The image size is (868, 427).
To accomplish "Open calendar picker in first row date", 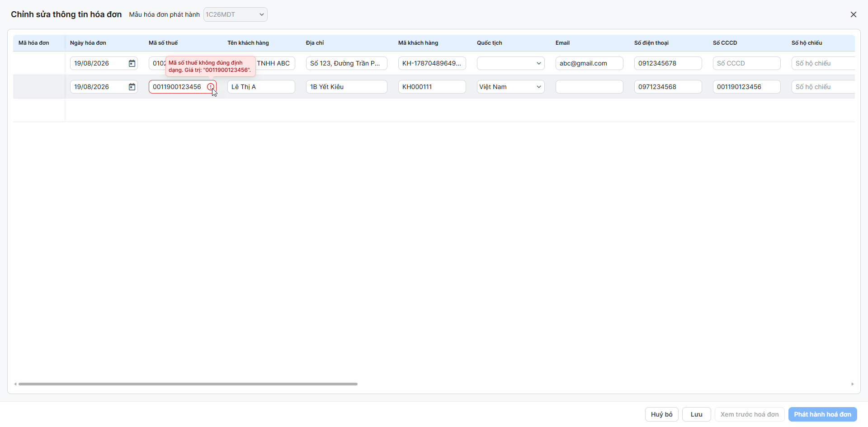I will point(132,63).
